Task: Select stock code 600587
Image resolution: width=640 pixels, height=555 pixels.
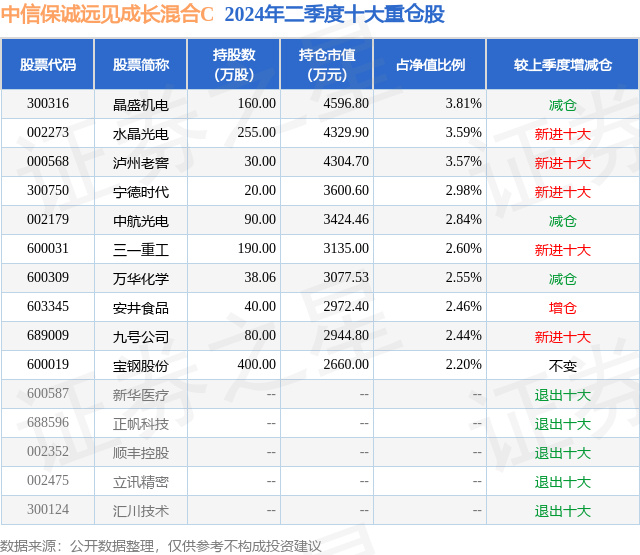Action: (x=48, y=393)
